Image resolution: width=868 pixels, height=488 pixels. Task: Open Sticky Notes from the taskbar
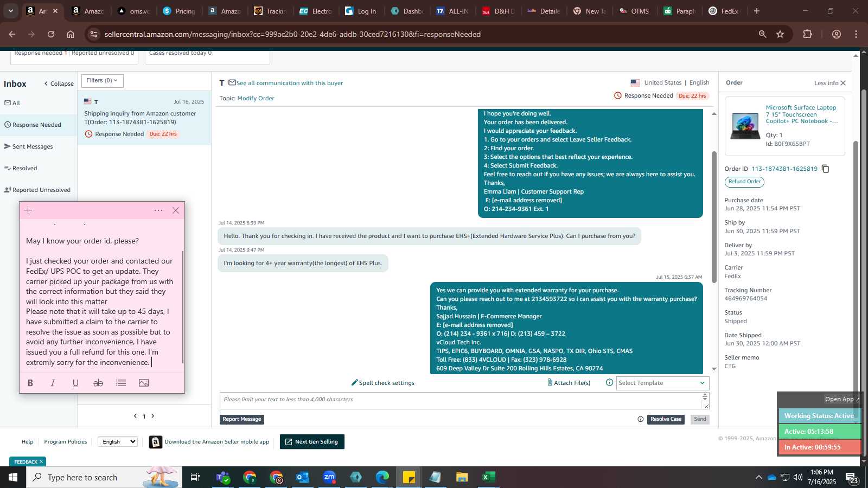[x=409, y=477]
